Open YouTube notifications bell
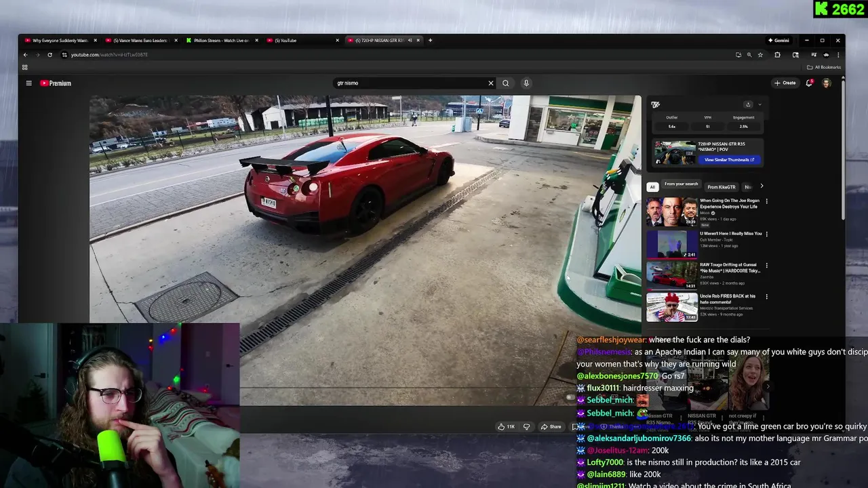Screen dimensions: 868x488 [809, 83]
